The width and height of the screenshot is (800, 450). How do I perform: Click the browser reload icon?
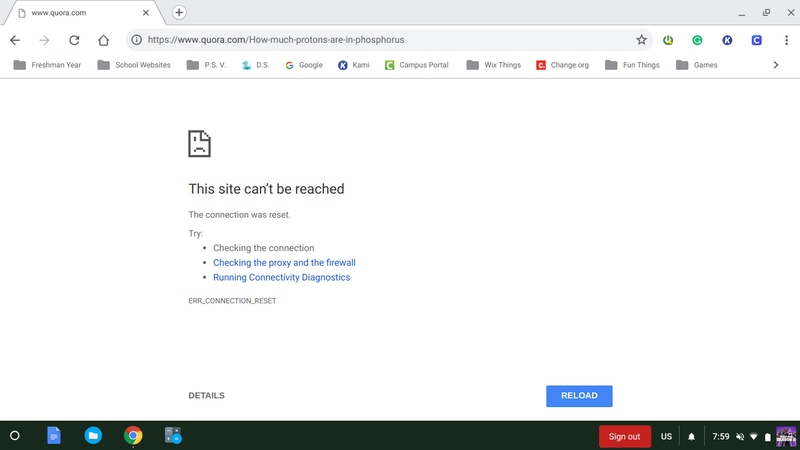(x=73, y=40)
